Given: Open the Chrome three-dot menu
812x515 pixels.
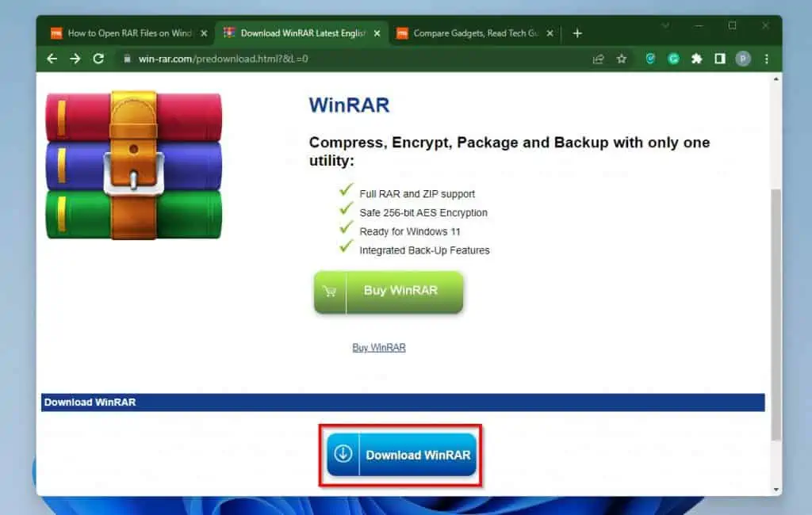Looking at the screenshot, I should [767, 59].
